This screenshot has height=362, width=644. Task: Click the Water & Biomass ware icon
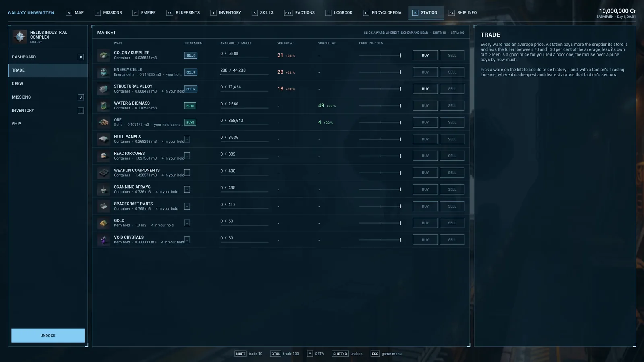click(103, 106)
